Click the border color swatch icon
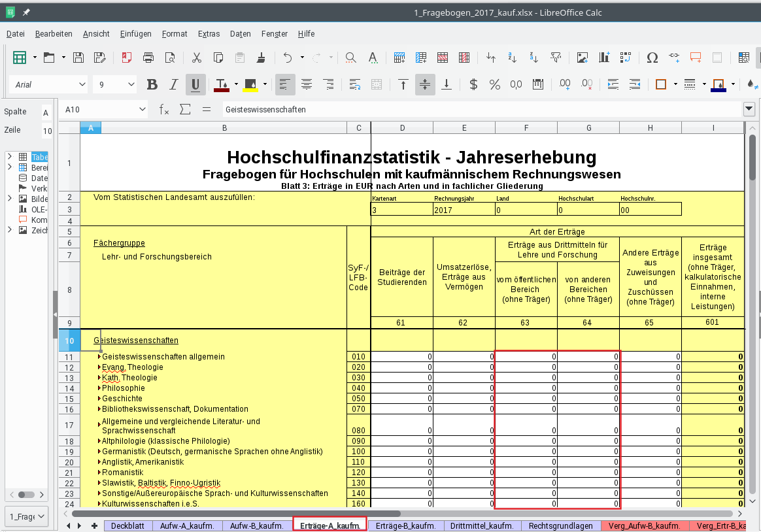Image resolution: width=761 pixels, height=532 pixels. pyautogui.click(x=719, y=84)
